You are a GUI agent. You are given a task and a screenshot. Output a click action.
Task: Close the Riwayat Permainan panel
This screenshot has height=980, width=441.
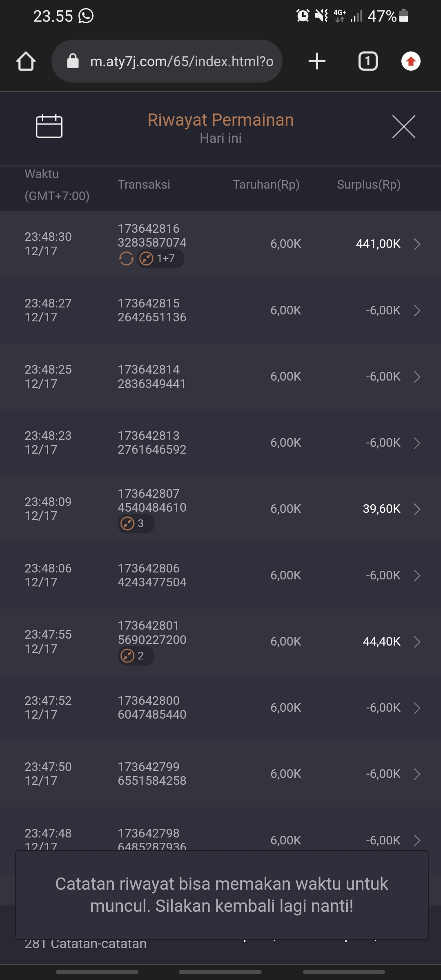(403, 127)
